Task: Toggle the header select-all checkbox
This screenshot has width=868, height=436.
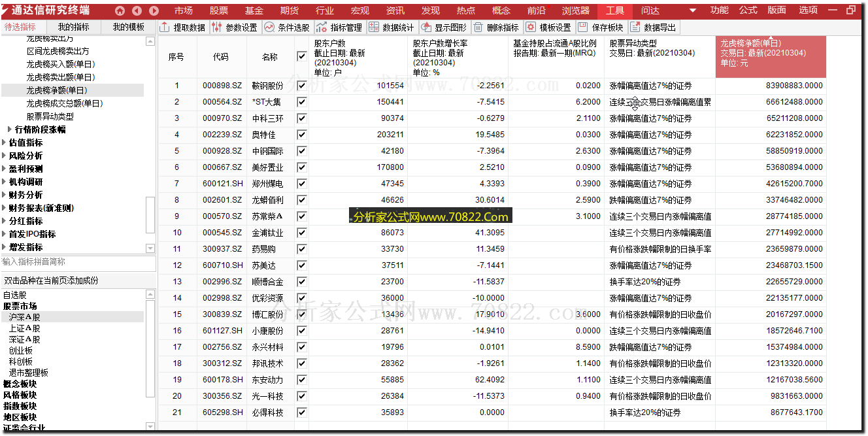Action: (301, 57)
